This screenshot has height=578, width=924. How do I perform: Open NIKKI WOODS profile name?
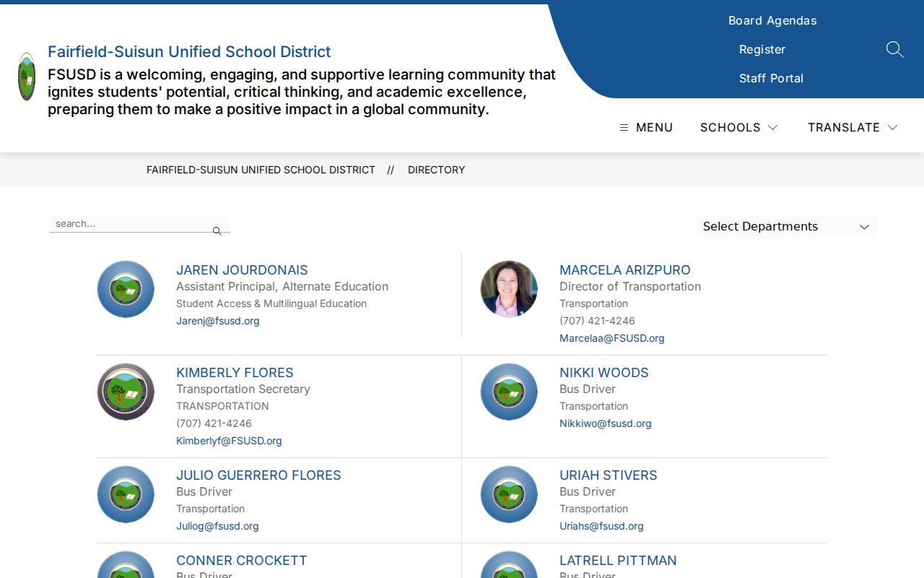tap(604, 372)
